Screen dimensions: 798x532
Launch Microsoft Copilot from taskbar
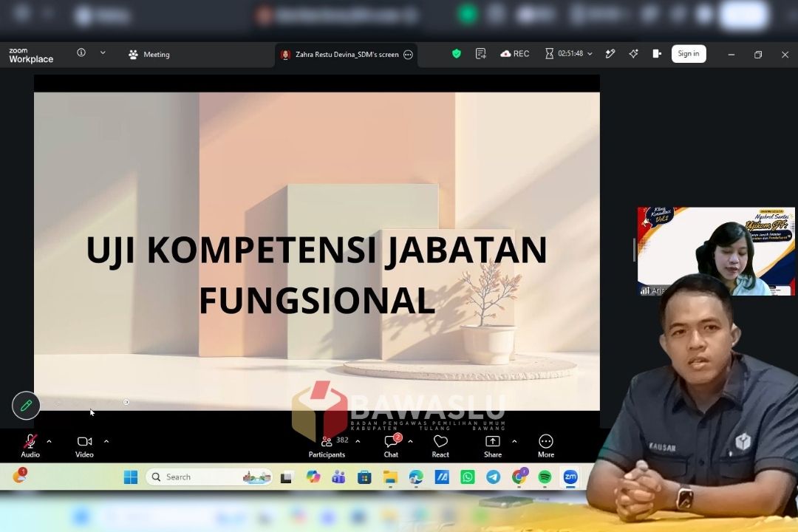pos(313,477)
